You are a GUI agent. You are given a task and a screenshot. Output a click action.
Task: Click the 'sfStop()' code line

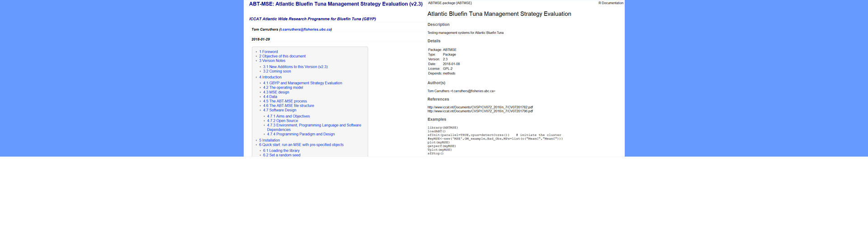(436, 153)
